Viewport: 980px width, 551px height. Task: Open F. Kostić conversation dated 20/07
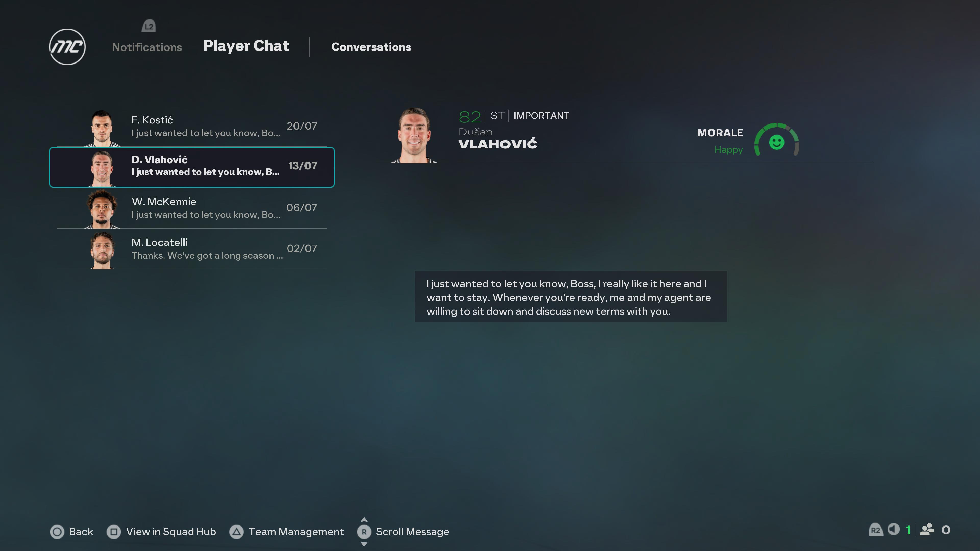pos(192,127)
